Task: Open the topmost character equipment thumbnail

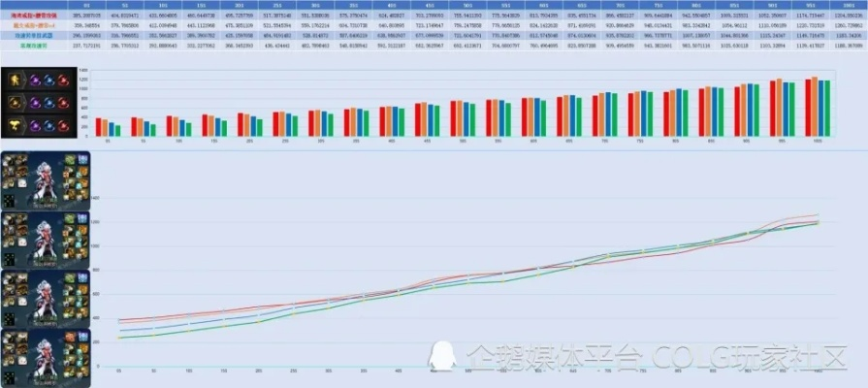Action: (46, 180)
